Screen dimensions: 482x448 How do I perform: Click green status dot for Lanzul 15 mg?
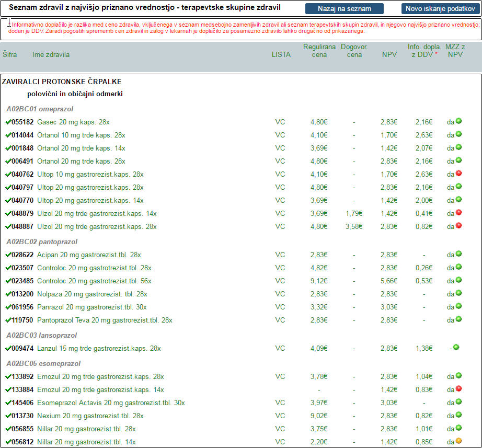coord(456,348)
